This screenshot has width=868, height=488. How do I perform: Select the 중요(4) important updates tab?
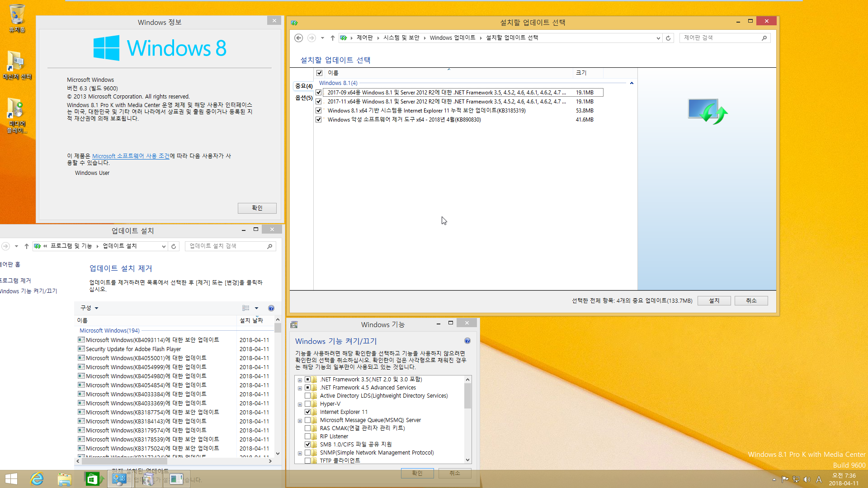click(x=303, y=86)
